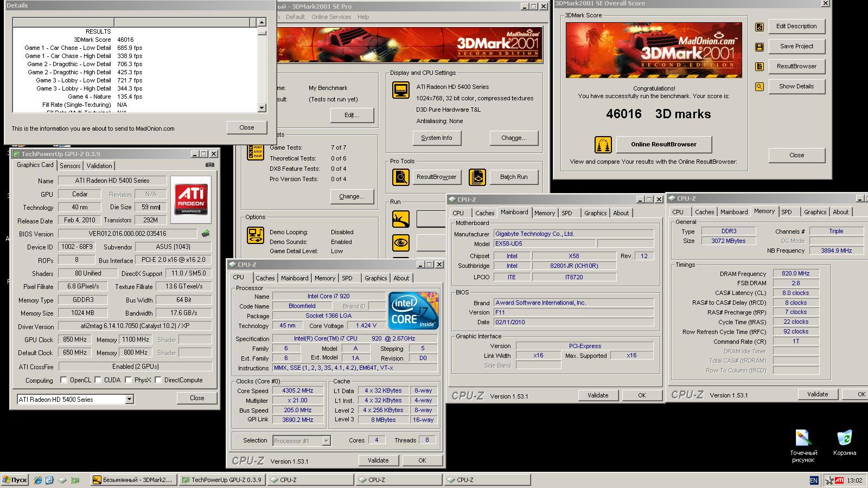Enable the CUDA checkbox in GPU-Z
868x488 pixels.
pyautogui.click(x=98, y=380)
